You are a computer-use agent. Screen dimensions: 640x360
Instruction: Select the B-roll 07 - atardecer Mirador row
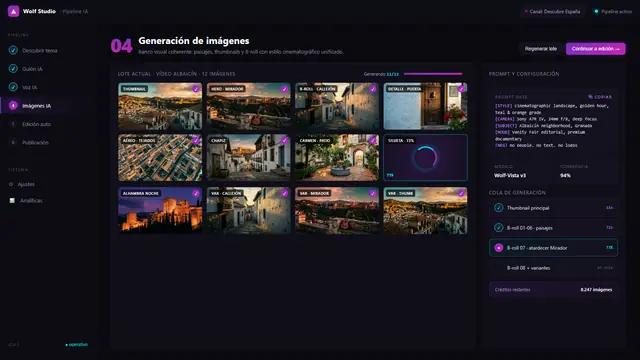pyautogui.click(x=553, y=248)
